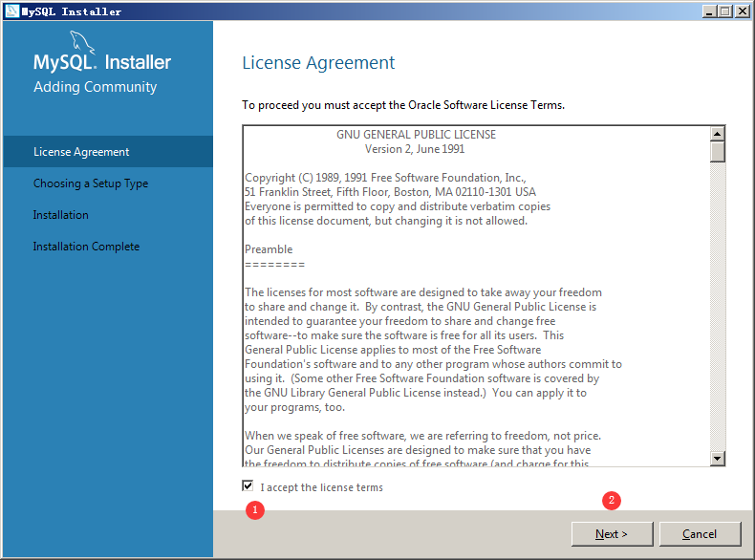This screenshot has width=755, height=560.
Task: Click the license text scrollbar thumb
Action: click(x=718, y=152)
